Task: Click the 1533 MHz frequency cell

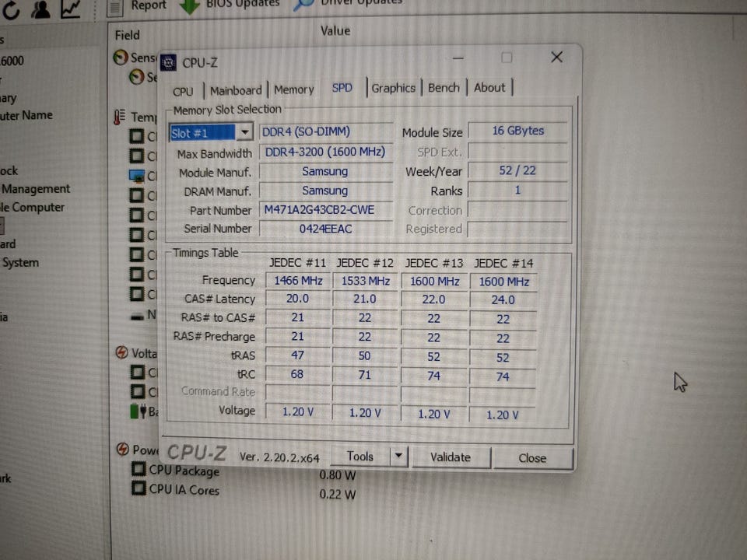Action: (x=366, y=281)
